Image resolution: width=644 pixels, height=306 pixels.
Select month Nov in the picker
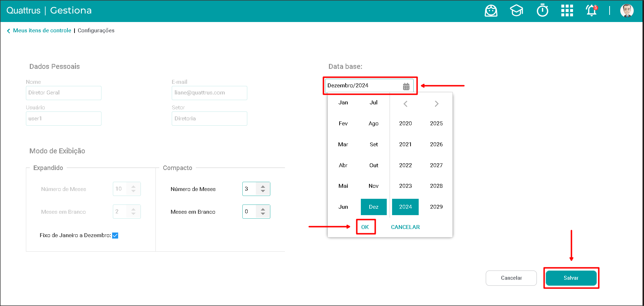(374, 186)
